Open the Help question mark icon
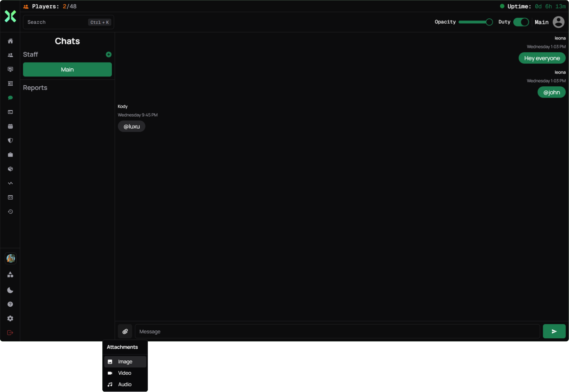 click(10, 304)
